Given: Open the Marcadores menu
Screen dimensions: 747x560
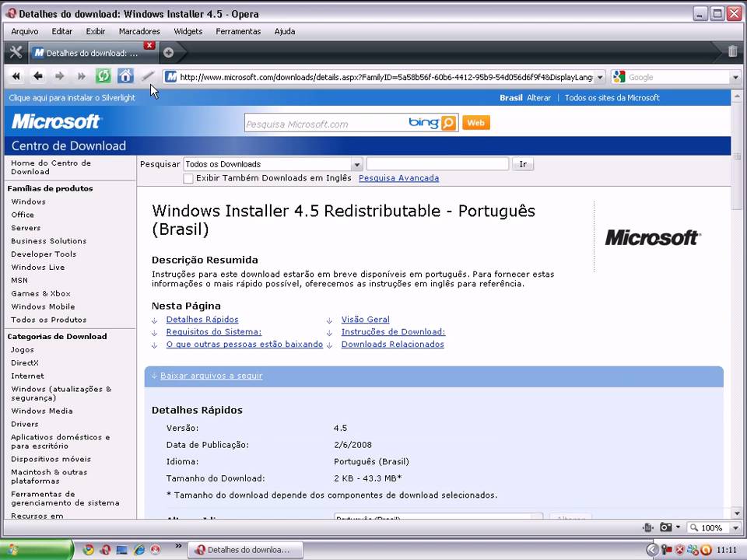Looking at the screenshot, I should click(x=139, y=31).
